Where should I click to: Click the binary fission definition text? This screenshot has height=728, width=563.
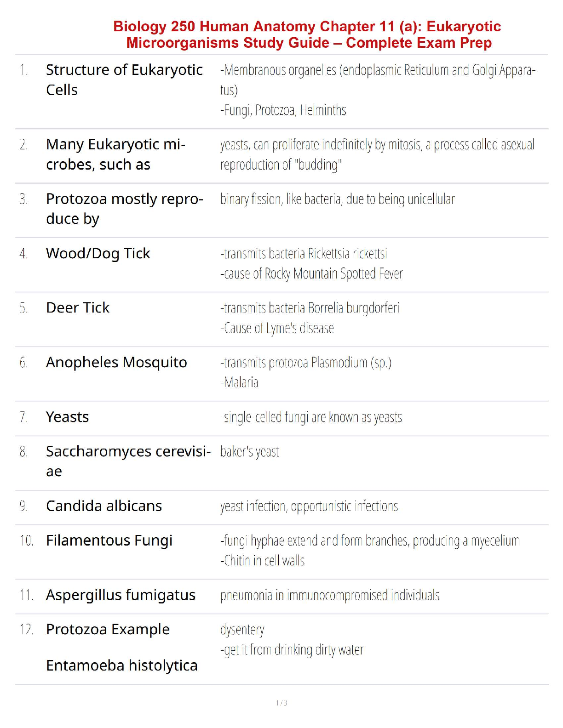(337, 199)
